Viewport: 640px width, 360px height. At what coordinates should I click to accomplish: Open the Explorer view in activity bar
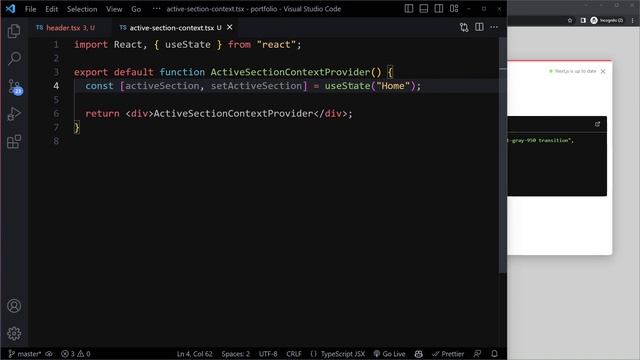(x=14, y=31)
